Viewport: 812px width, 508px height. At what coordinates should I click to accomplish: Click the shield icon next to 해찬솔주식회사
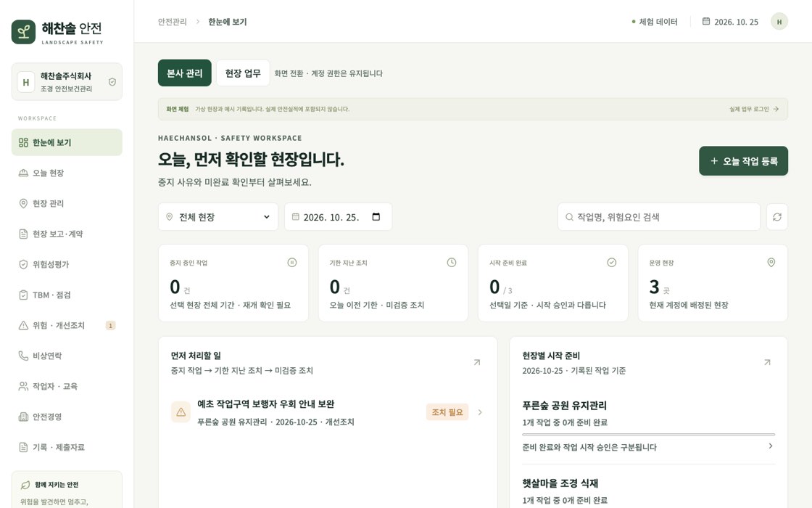112,82
